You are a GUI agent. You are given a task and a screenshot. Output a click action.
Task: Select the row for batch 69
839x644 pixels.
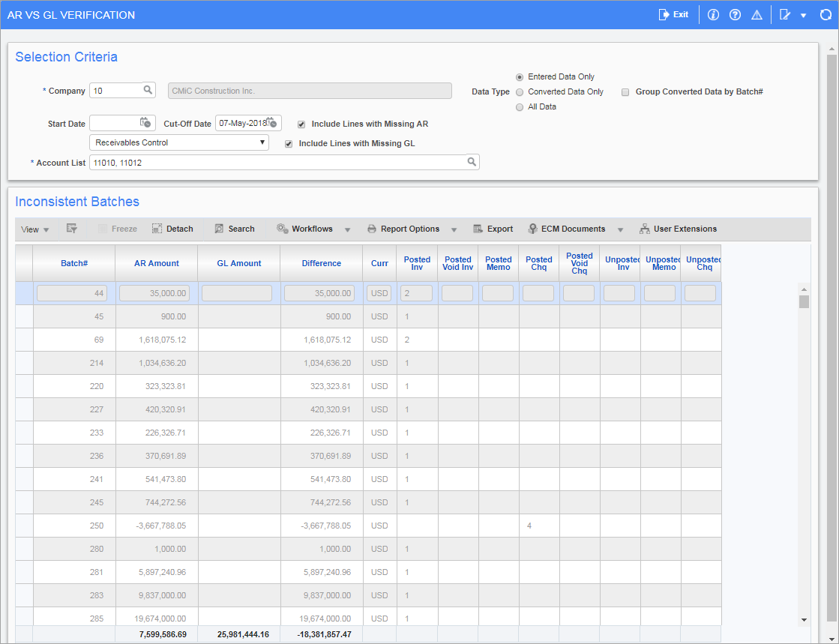[368, 340]
